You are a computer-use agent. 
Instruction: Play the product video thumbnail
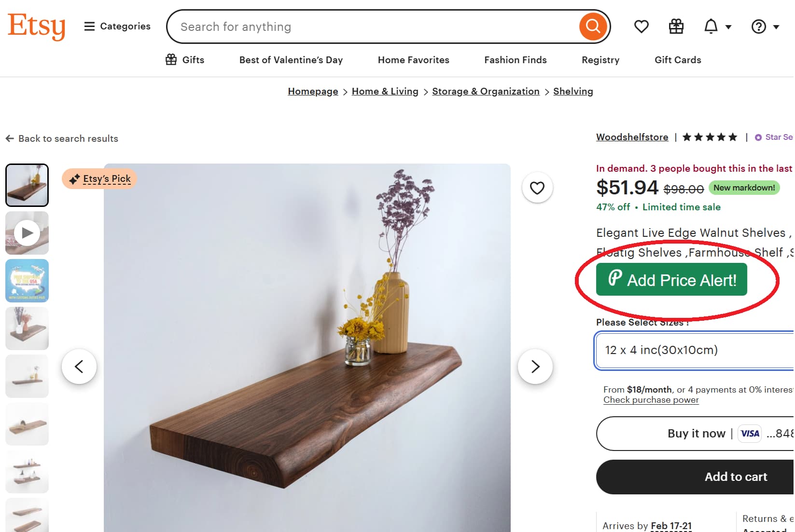click(27, 232)
